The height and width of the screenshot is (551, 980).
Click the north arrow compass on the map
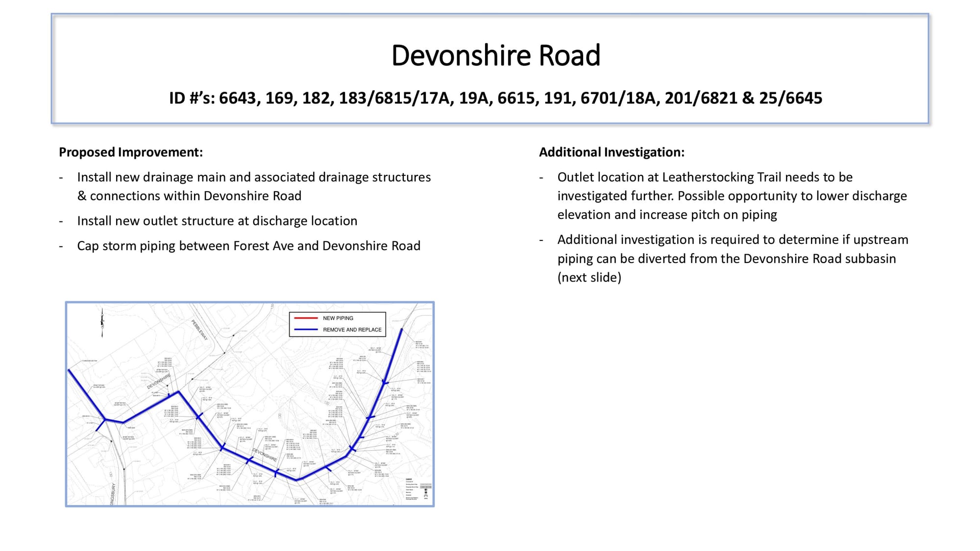tap(102, 322)
